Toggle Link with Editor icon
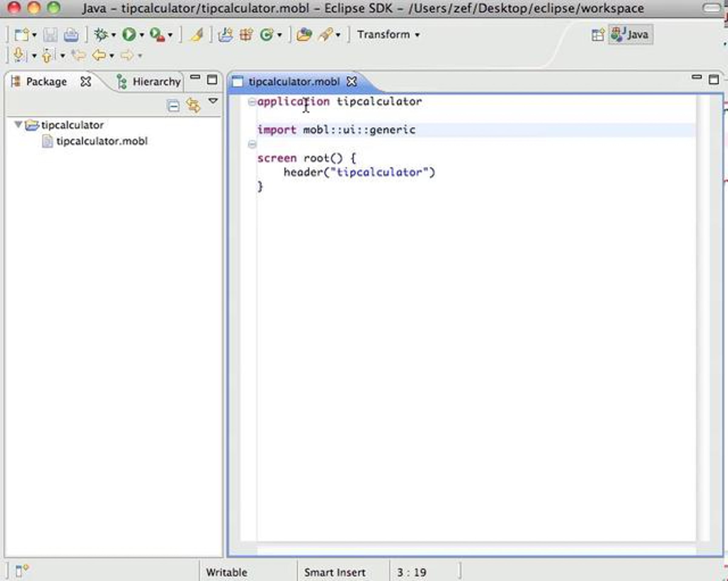Image resolution: width=728 pixels, height=581 pixels. click(193, 105)
